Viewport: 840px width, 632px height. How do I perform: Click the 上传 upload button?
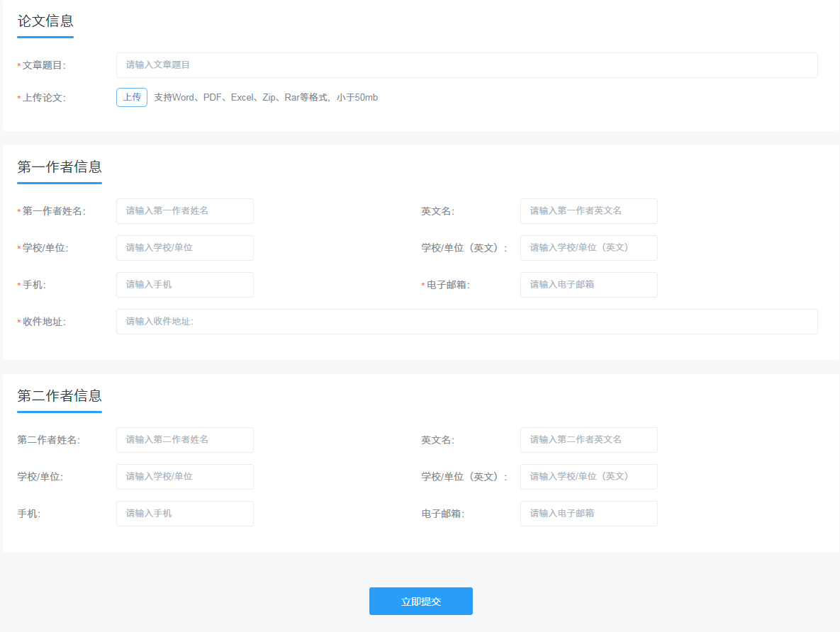pos(132,98)
